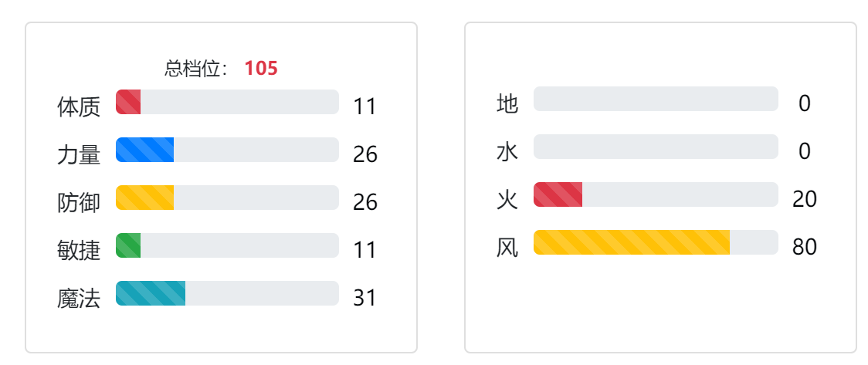
Task: Click the 火 value 20
Action: pyautogui.click(x=805, y=199)
